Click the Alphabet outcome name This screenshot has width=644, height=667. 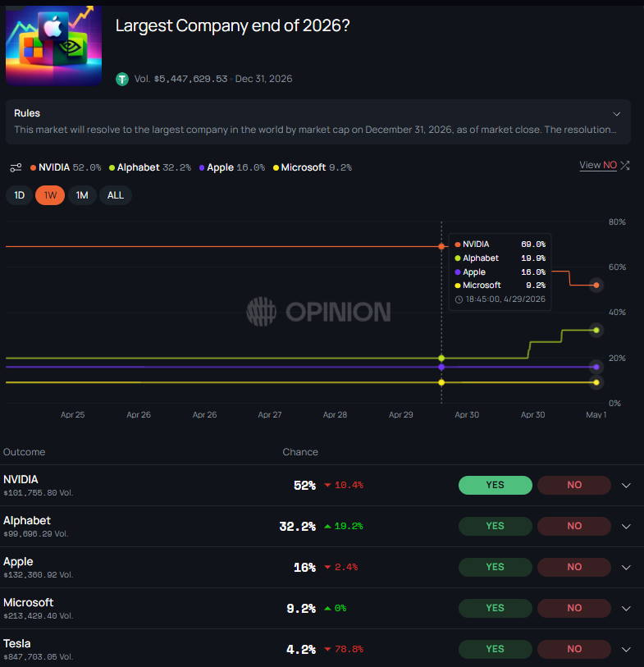point(27,521)
